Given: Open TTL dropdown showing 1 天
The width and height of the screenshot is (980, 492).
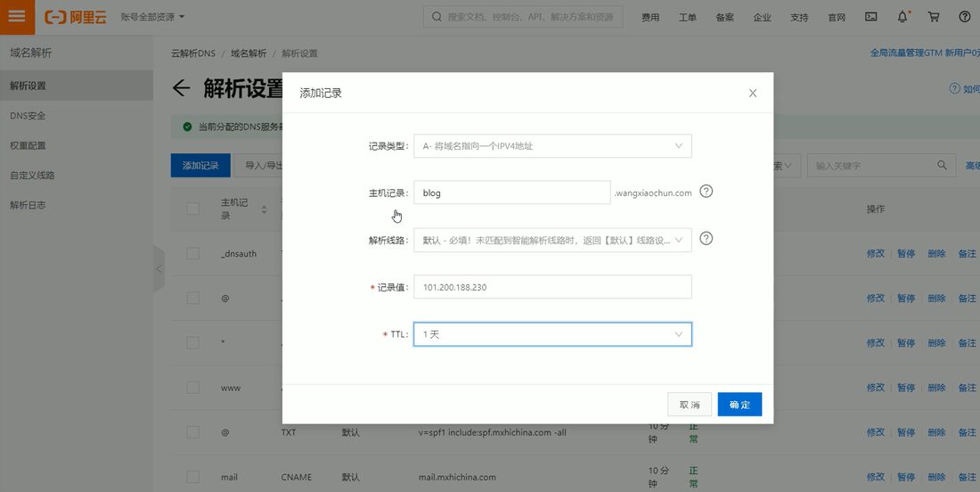Looking at the screenshot, I should click(x=552, y=334).
